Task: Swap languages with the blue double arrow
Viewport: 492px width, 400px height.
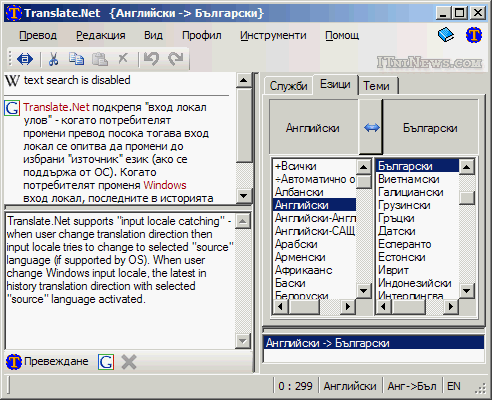Action: point(372,127)
